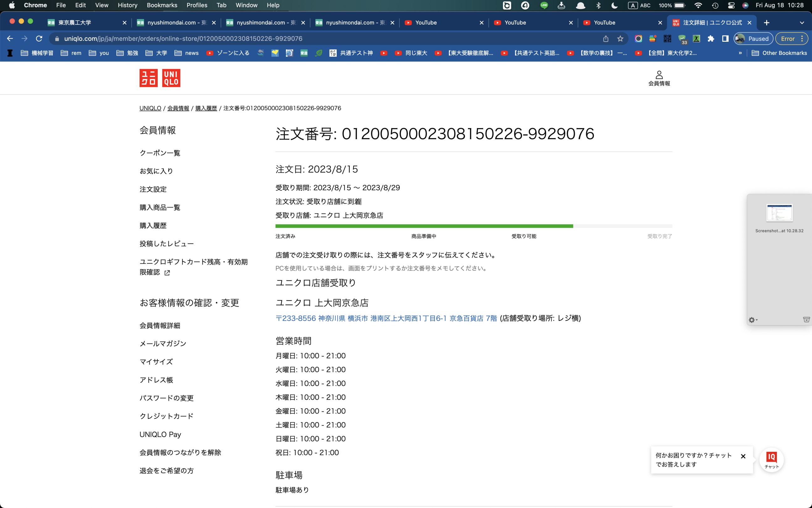Open the Bookmarks menu in menu bar
The height and width of the screenshot is (508, 812).
pyautogui.click(x=162, y=5)
